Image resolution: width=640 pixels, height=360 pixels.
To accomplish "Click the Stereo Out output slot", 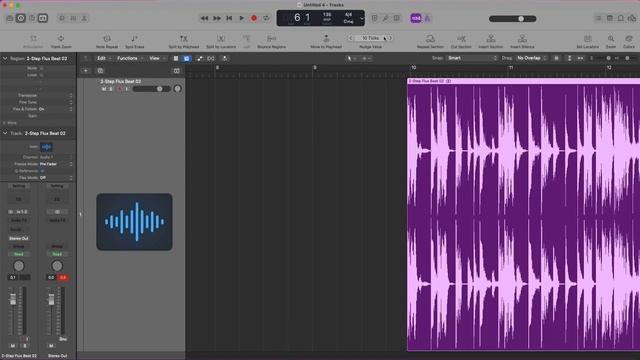I will [x=19, y=238].
